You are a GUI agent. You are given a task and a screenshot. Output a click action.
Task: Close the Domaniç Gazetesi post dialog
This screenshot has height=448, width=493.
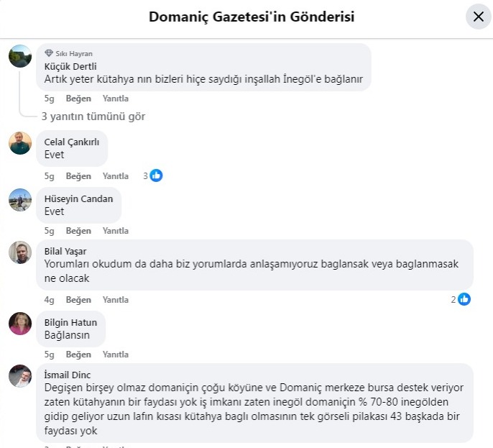[x=478, y=17]
